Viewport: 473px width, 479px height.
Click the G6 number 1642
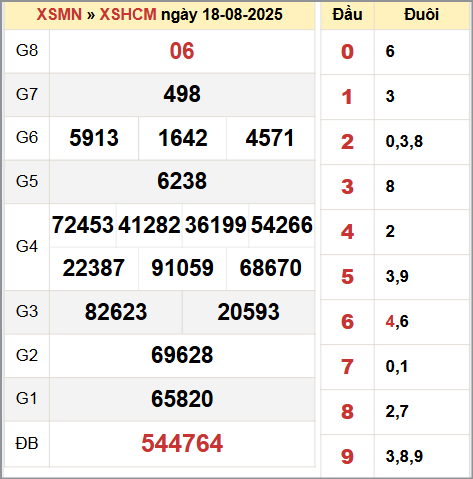(x=183, y=138)
